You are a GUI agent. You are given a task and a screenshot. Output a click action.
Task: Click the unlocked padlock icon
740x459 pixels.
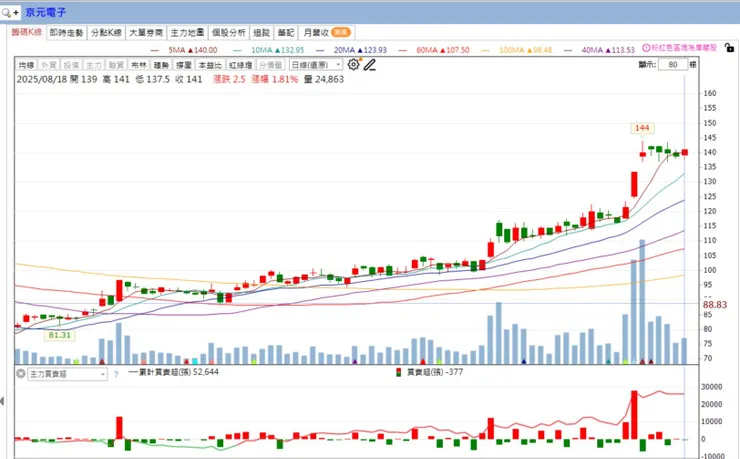(x=729, y=48)
